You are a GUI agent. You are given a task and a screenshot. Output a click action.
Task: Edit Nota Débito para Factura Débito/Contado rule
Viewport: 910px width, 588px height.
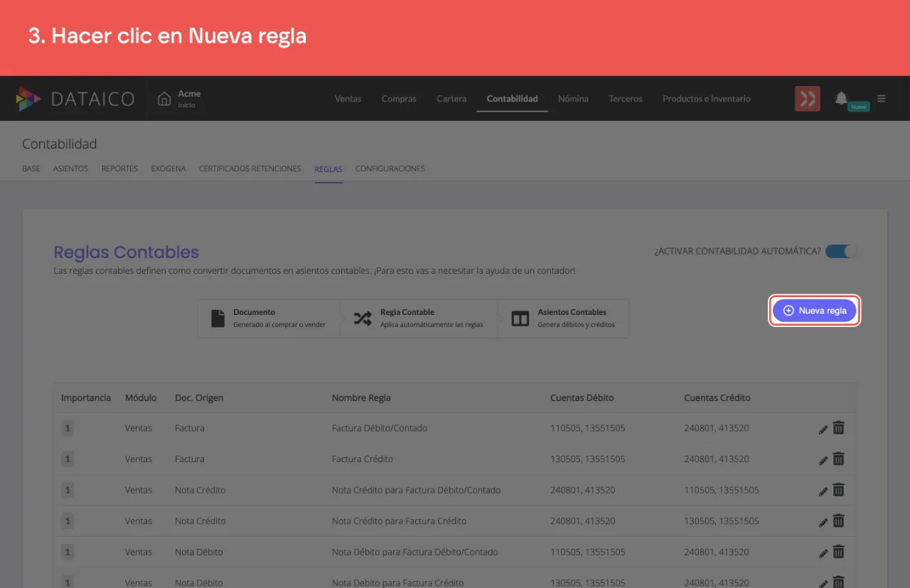(823, 553)
